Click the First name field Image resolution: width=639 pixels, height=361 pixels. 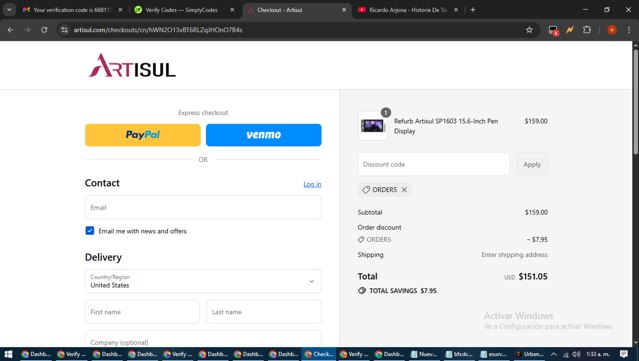[x=142, y=312]
